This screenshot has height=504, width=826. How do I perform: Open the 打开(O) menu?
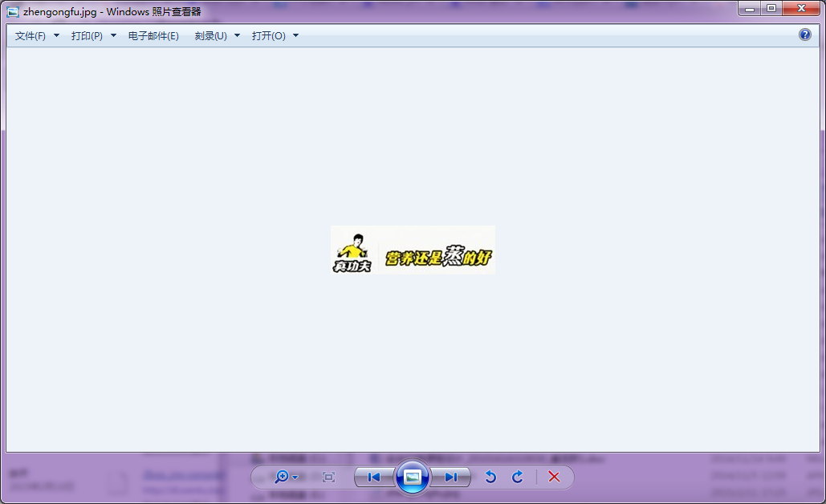click(269, 36)
